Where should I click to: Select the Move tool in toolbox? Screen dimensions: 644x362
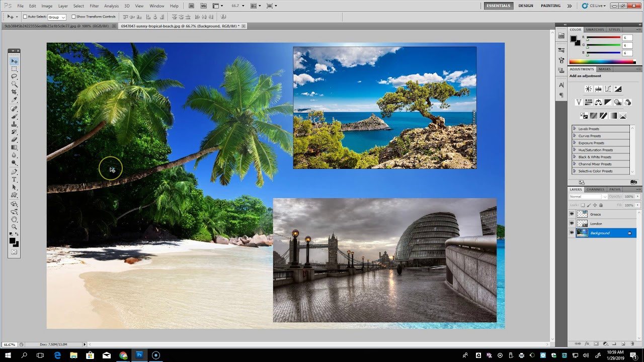point(14,61)
